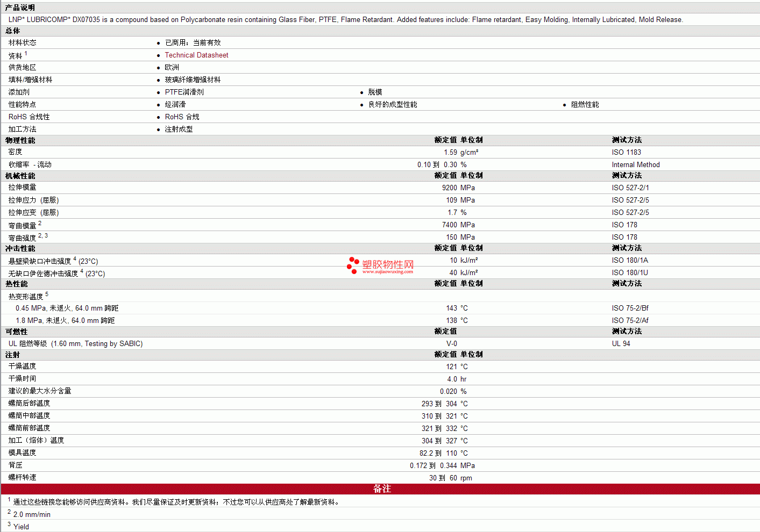This screenshot has height=532, width=760.
Task: Click the 冲击性能 section heading
Action: point(20,248)
